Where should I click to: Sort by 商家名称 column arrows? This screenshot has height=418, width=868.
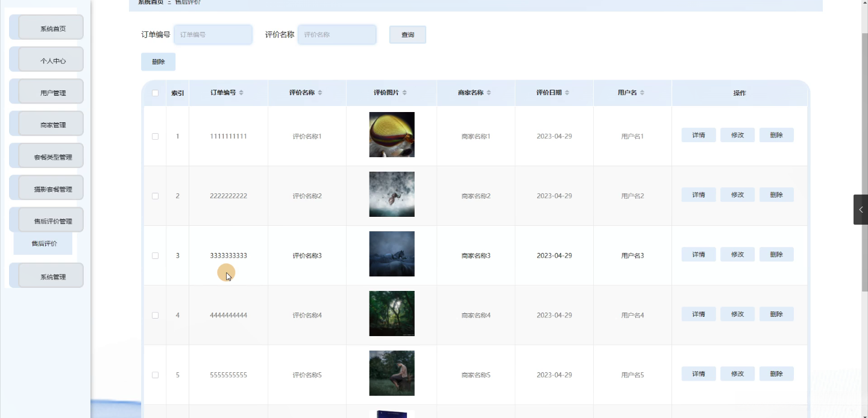tap(489, 93)
